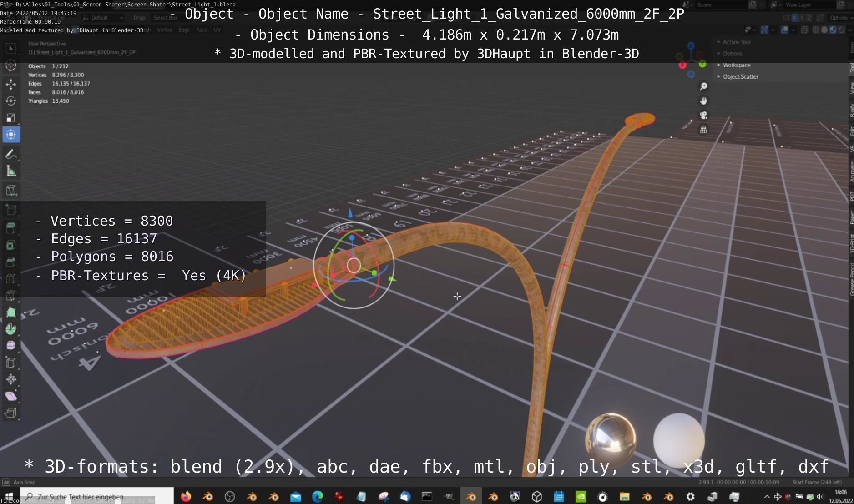This screenshot has width=854, height=504.
Task: Activate the Annotate pencil tool
Action: (11, 154)
